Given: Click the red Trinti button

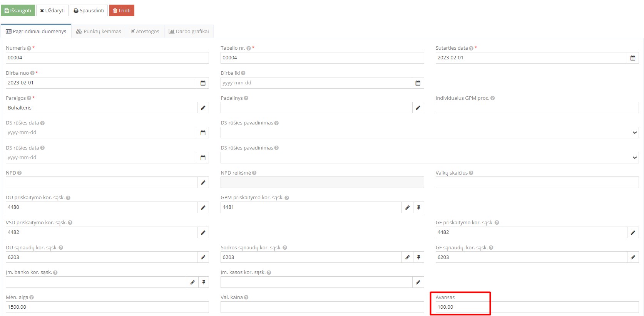Looking at the screenshot, I should 122,10.
